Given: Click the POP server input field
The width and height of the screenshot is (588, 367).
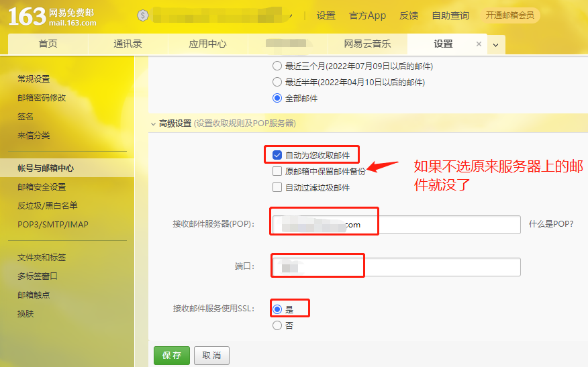Looking at the screenshot, I should pos(397,225).
